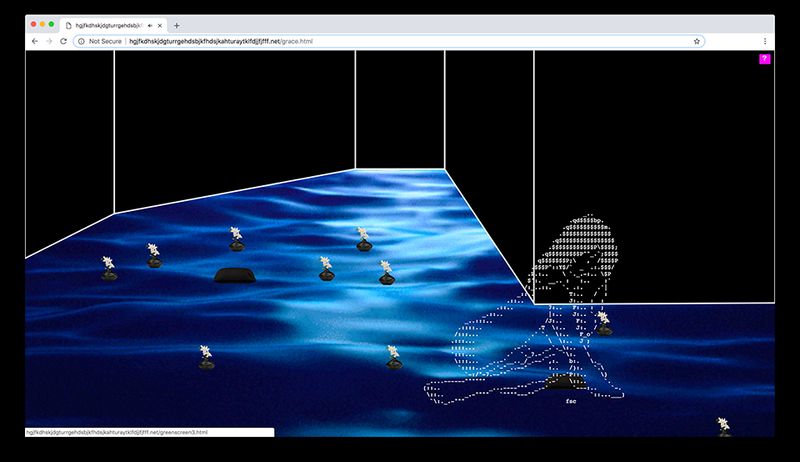Click the browser back arrow
Screen dimensions: 800x462
point(35,41)
